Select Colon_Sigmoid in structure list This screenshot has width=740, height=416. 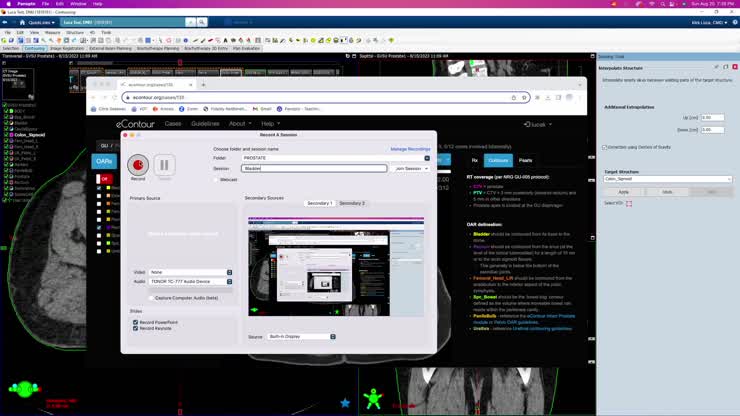click(x=30, y=135)
